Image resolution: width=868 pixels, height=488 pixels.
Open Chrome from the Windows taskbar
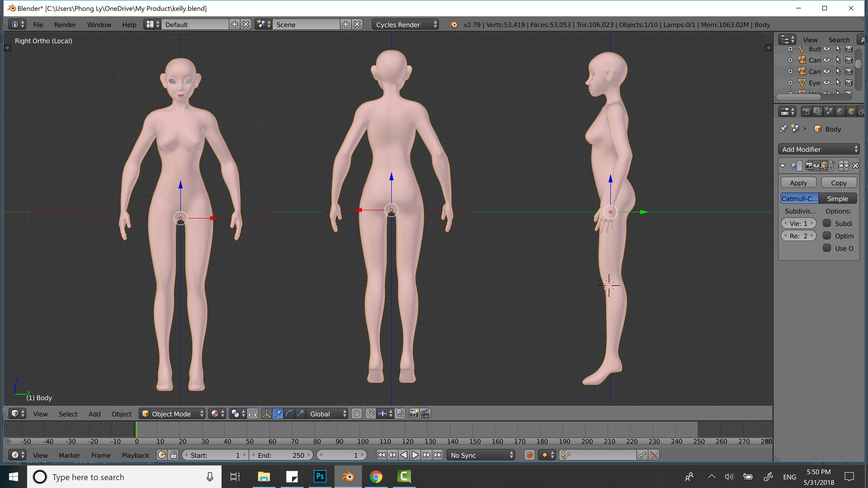tap(376, 477)
